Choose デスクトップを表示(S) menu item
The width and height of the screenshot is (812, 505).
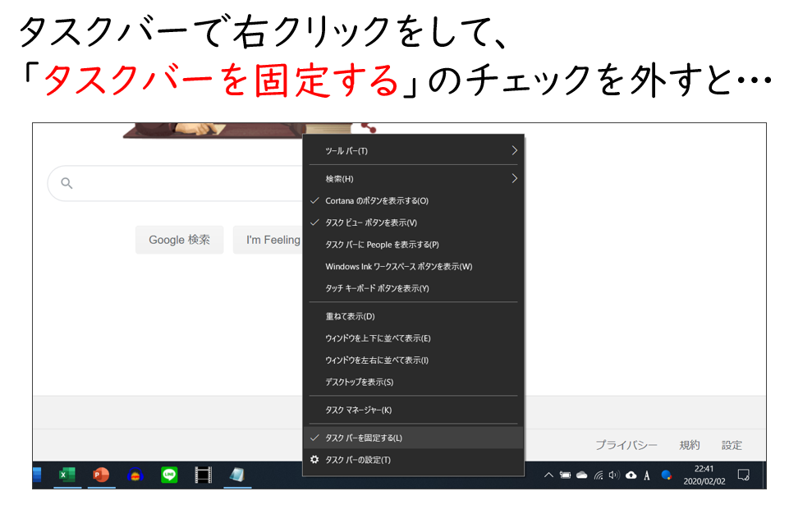click(x=359, y=382)
